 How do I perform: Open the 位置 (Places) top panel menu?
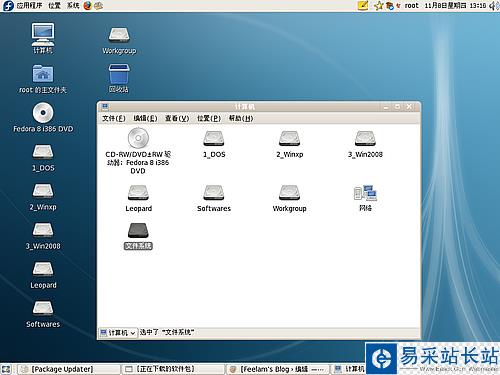(x=54, y=5)
